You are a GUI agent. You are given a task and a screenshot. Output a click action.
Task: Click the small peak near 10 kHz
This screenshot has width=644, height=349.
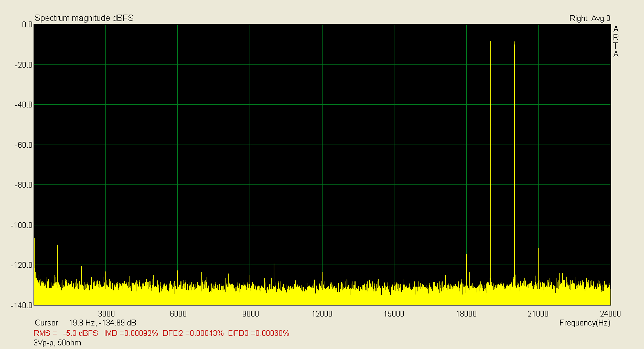(x=274, y=274)
